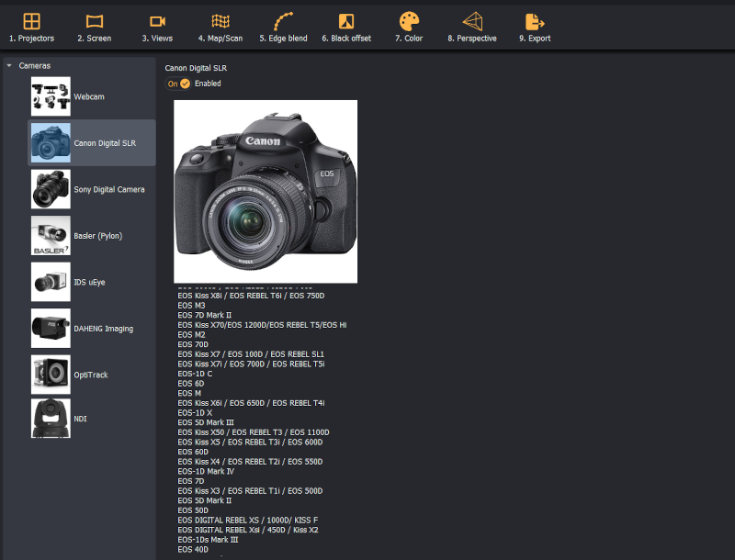The height and width of the screenshot is (560, 735).
Task: Click the EOS DIGITAL REBEL XSi / 450D entry
Action: [248, 530]
